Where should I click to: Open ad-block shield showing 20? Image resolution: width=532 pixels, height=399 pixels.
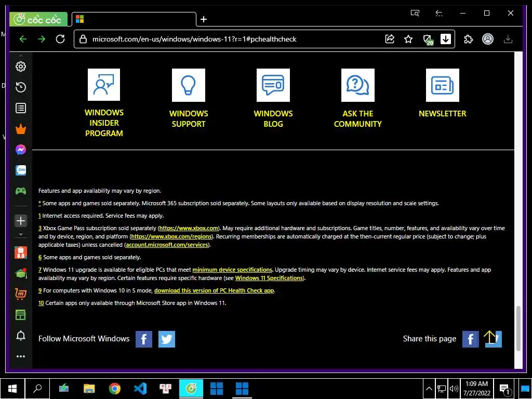(428, 39)
